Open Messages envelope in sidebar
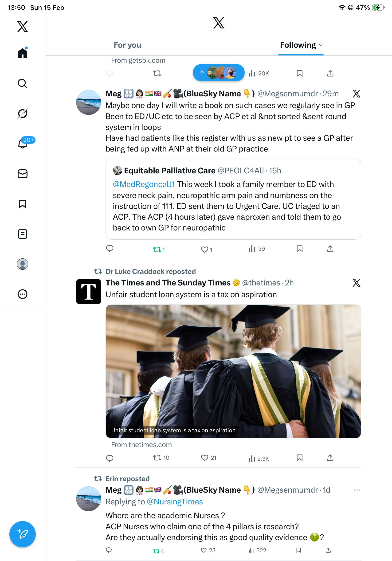392x561 pixels. point(22,174)
